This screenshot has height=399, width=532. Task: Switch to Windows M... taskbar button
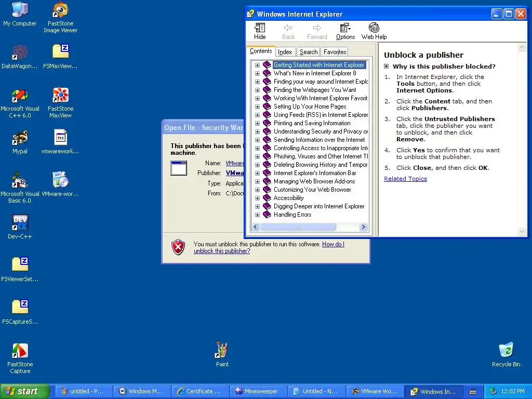(x=142, y=391)
